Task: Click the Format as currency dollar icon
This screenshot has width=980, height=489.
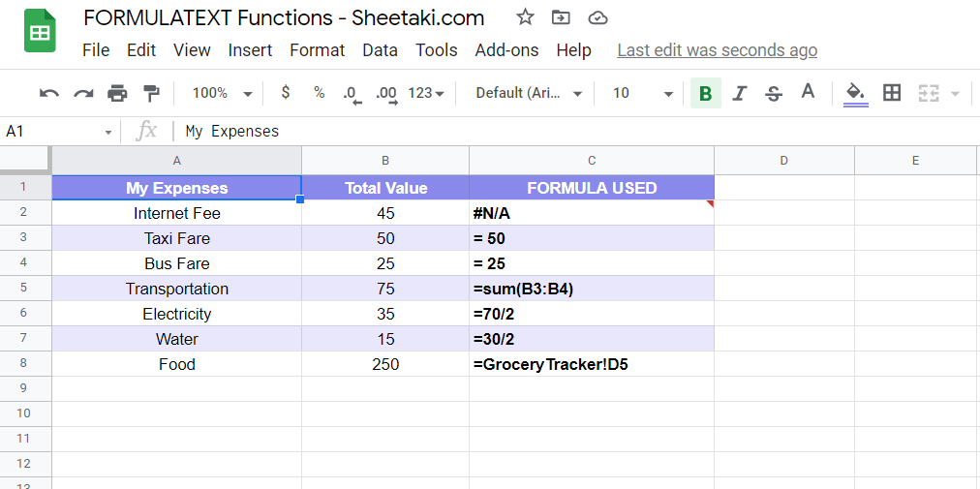Action: [285, 93]
